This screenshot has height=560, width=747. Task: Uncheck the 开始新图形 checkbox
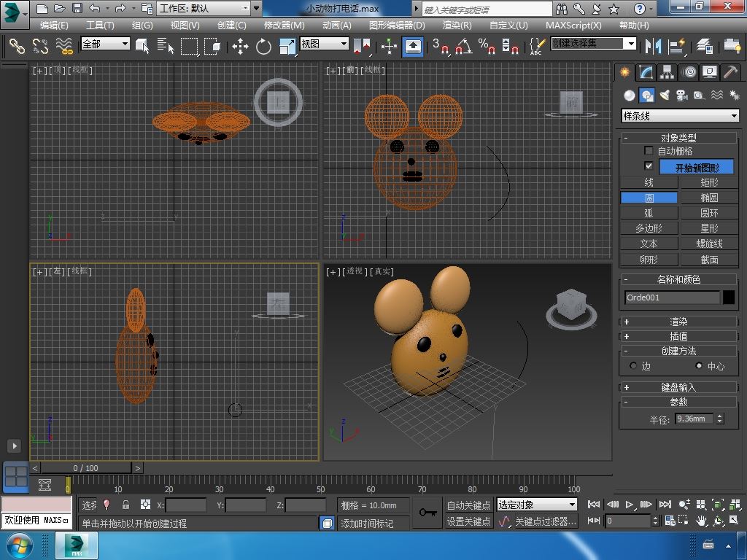click(649, 166)
